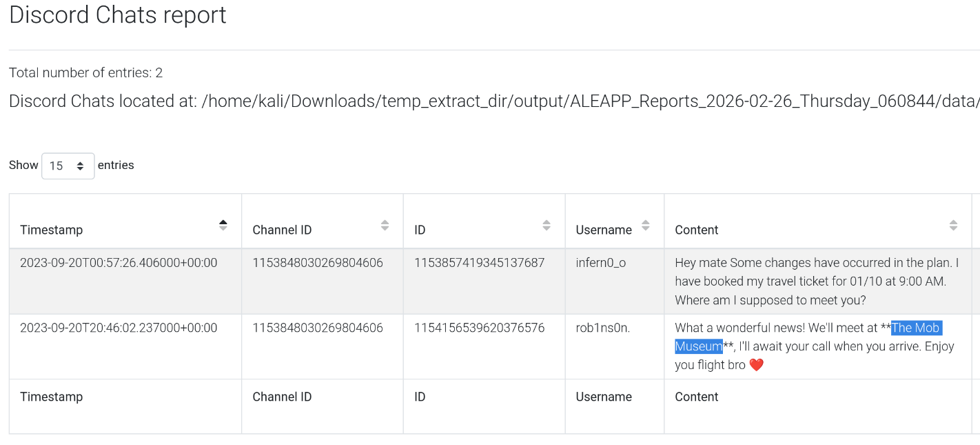Click the sort arrows in Content column header
Viewport: 980px width, 445px height.
pos(952,226)
